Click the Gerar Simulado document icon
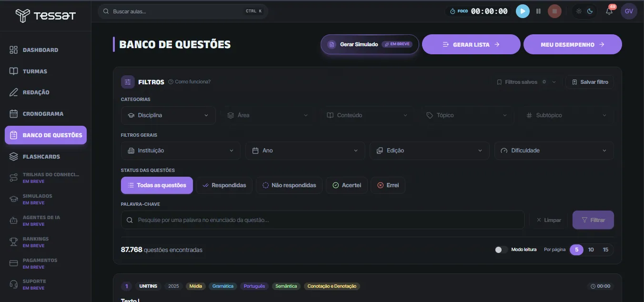 coord(332,44)
